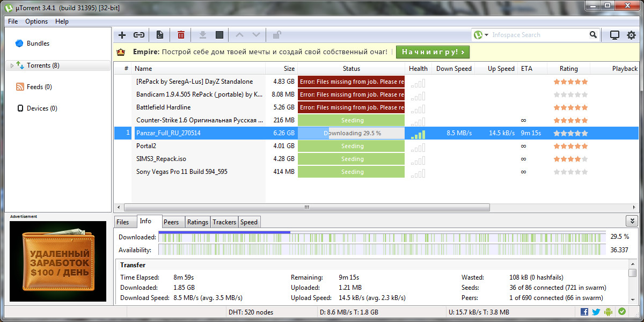Click the Stop Torrent square icon
This screenshot has width=644, height=322.
[x=219, y=35]
